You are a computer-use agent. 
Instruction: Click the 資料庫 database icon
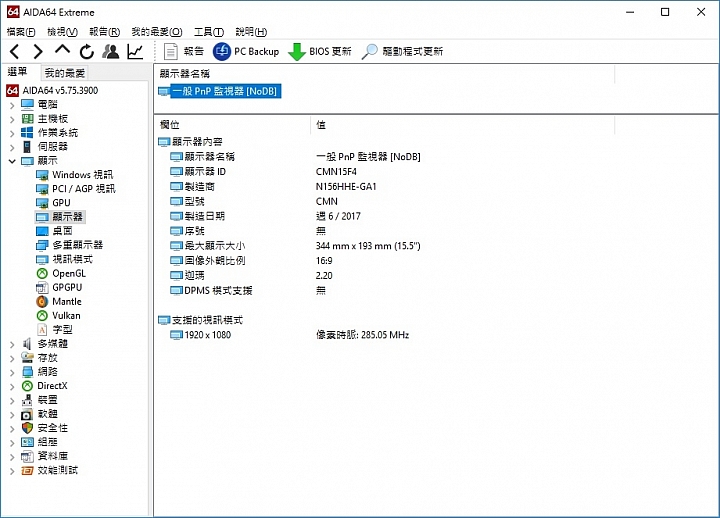(27, 456)
